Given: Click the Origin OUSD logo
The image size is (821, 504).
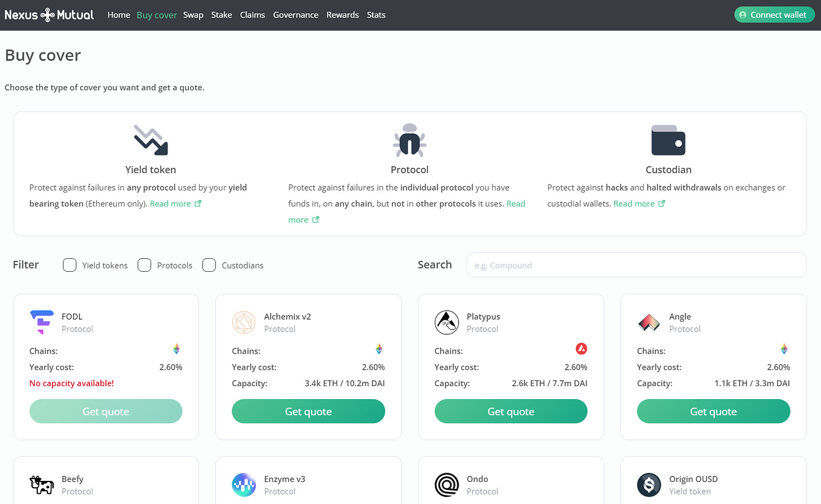Looking at the screenshot, I should click(x=649, y=485).
